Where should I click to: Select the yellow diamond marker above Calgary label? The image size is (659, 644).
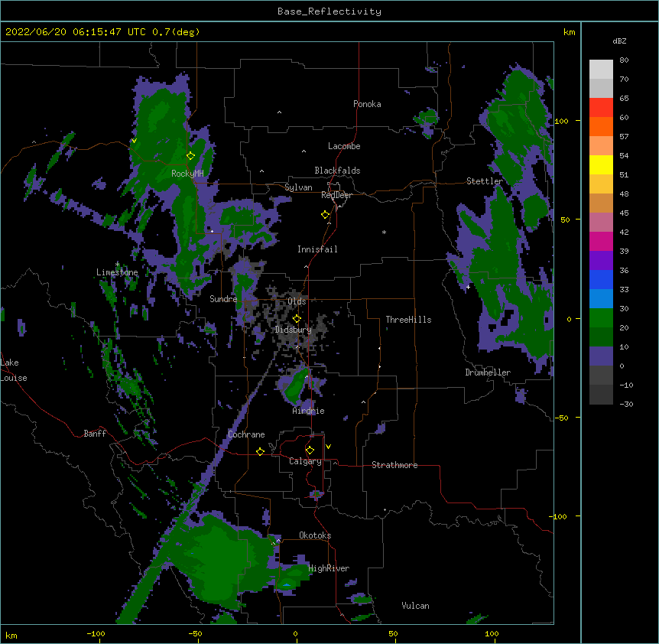click(x=310, y=450)
